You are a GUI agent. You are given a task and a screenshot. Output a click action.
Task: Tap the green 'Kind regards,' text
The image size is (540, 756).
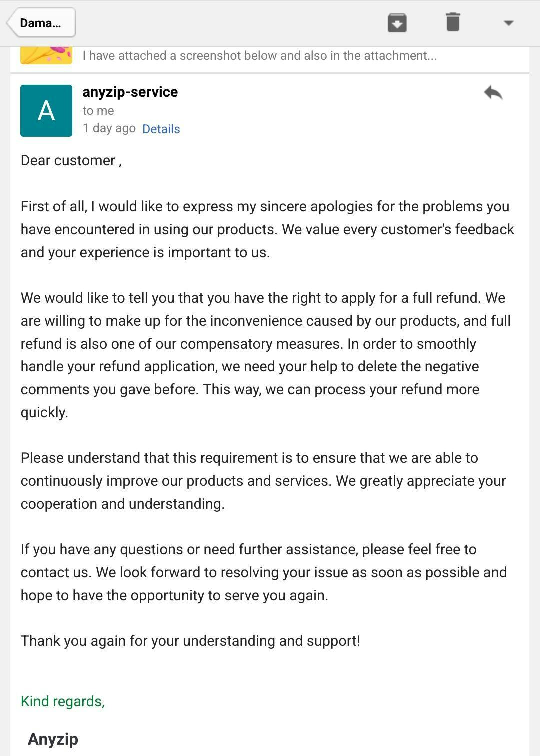[x=63, y=701]
